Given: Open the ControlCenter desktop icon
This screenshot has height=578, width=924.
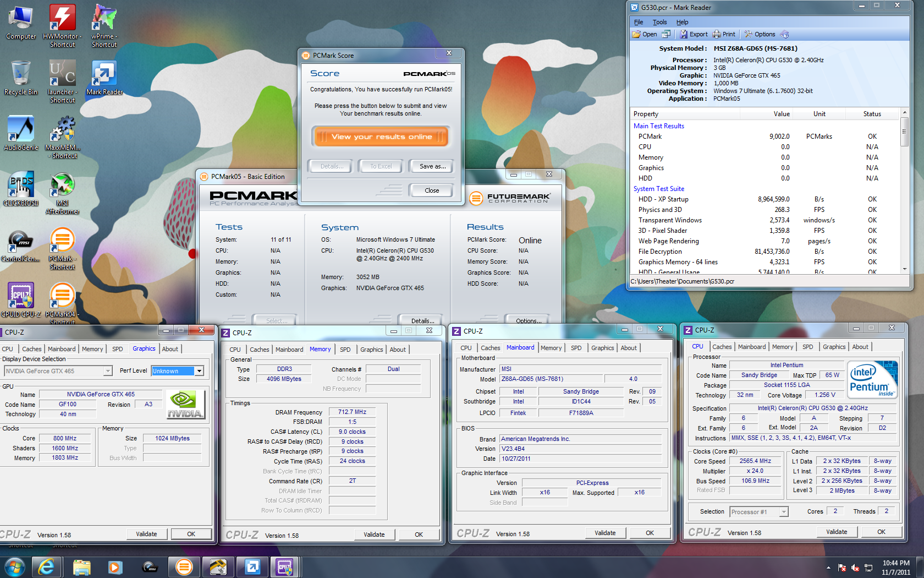Looking at the screenshot, I should (x=21, y=246).
